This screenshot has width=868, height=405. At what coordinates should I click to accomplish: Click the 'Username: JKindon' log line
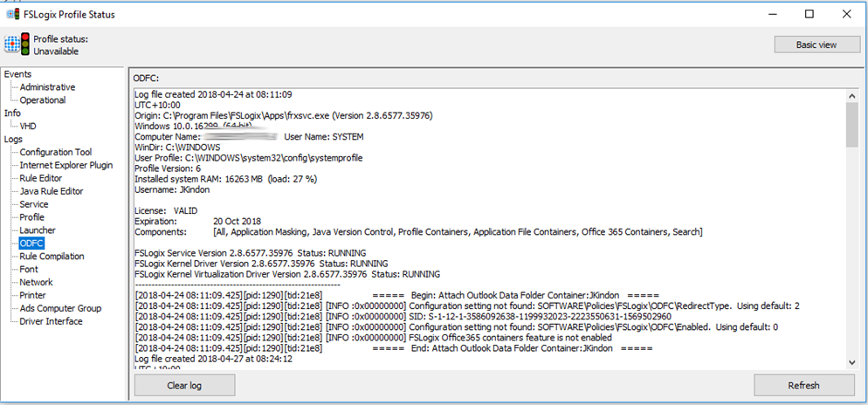(172, 189)
